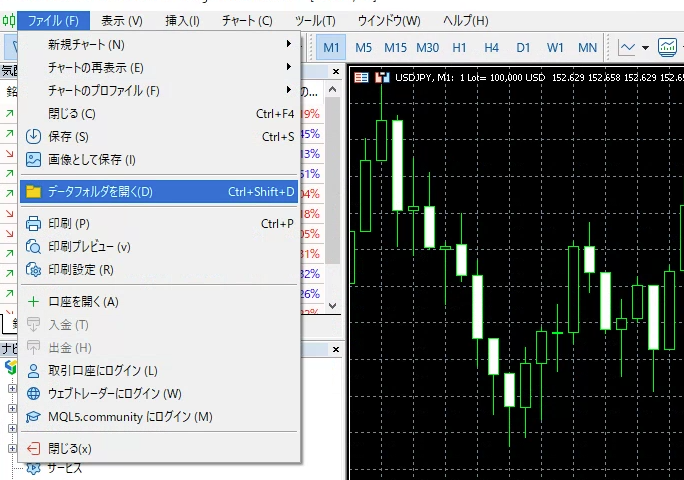Click the printer icon for 印刷 (P)
684x480 pixels.
pyautogui.click(x=33, y=224)
